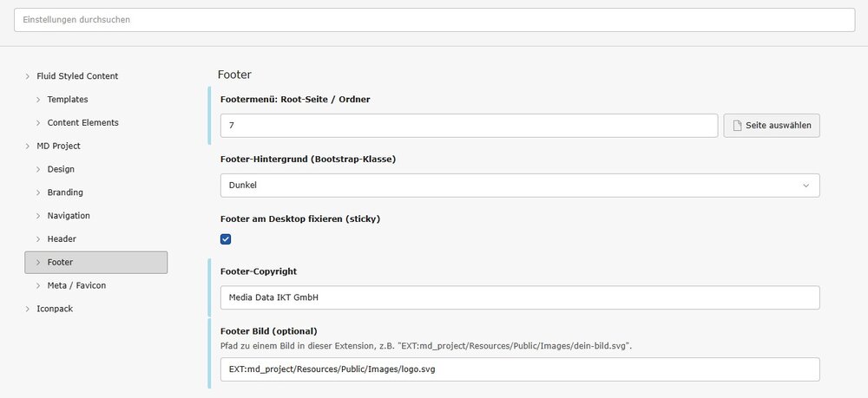Open the Footer-Hintergrund dropdown
This screenshot has height=398, width=868.
pyautogui.click(x=519, y=186)
